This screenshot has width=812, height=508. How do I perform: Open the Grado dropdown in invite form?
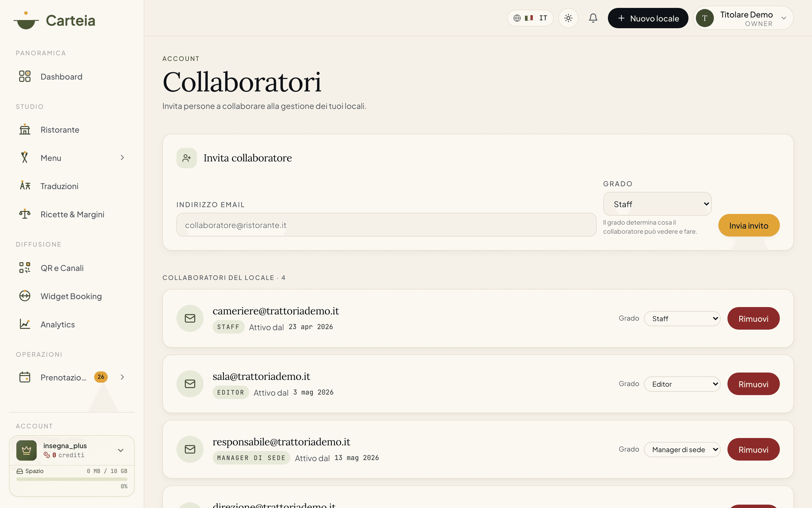[x=657, y=204]
